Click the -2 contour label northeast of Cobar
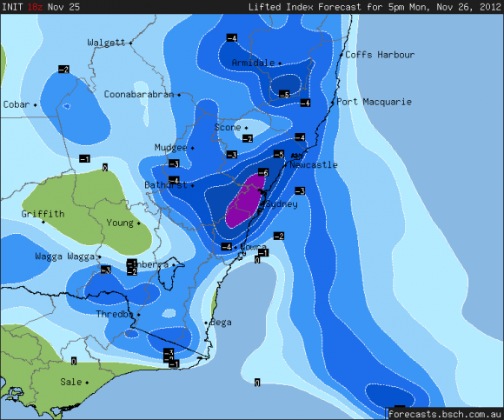Viewport: 504px width, 420px height. coord(63,70)
